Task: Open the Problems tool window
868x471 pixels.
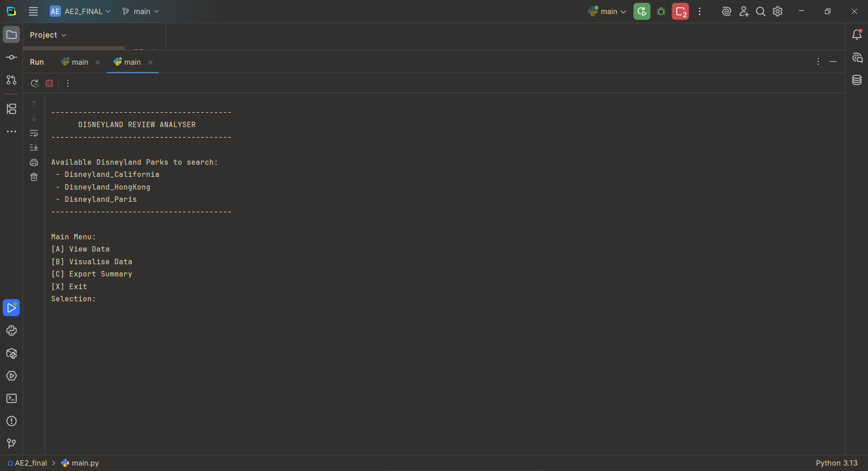Action: tap(11, 421)
